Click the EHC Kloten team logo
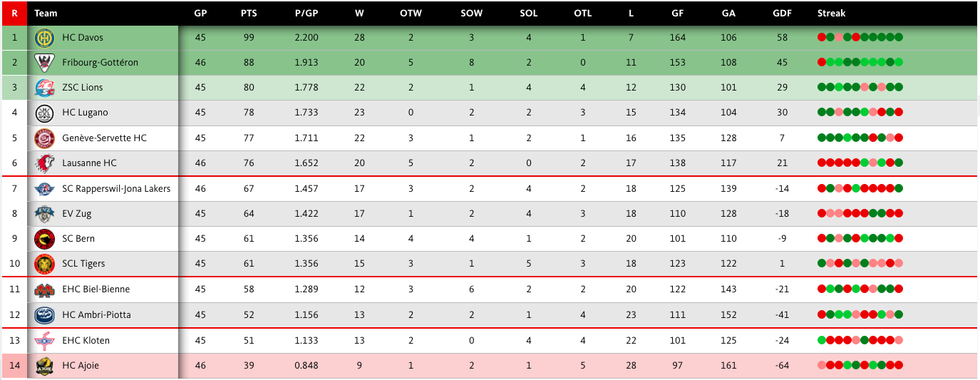This screenshot has height=380, width=980. [x=44, y=341]
